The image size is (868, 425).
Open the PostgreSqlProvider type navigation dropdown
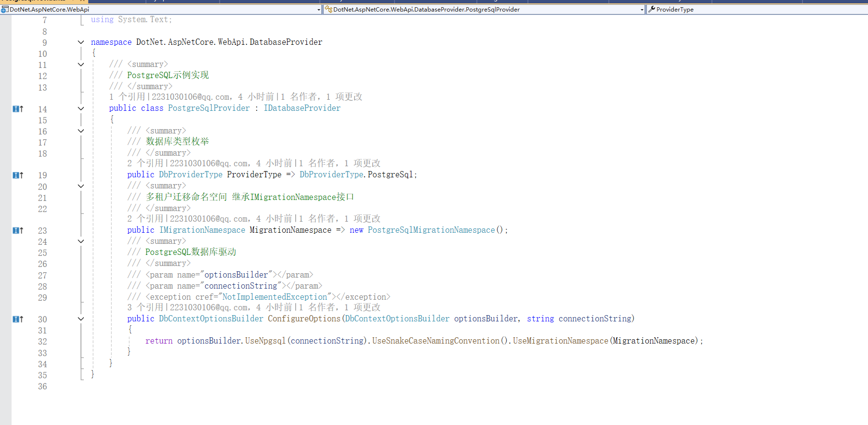[484, 9]
